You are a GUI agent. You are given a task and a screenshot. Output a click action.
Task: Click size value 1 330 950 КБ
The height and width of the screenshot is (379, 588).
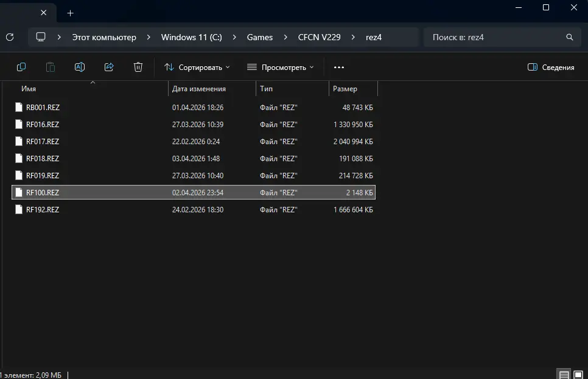[x=353, y=125]
